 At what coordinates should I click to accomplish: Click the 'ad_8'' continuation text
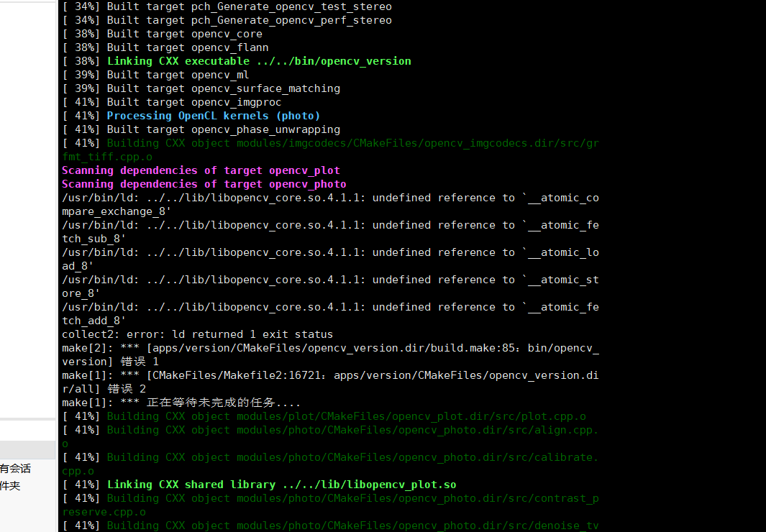tap(78, 267)
